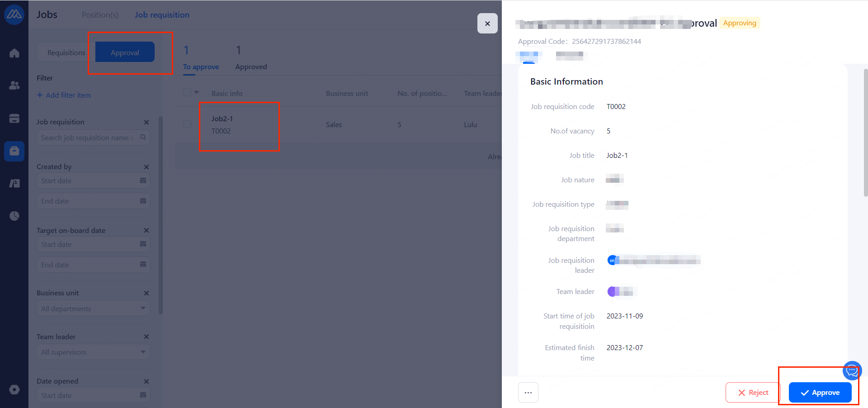The height and width of the screenshot is (408, 868).
Task: Open the Target on-board End date field
Action: point(94,265)
